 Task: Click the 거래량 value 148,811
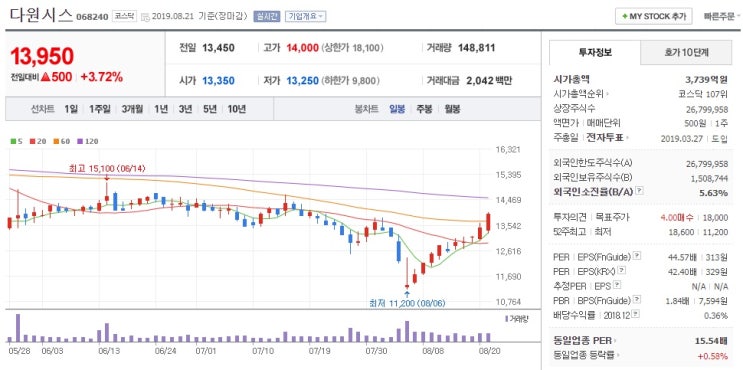[x=476, y=47]
